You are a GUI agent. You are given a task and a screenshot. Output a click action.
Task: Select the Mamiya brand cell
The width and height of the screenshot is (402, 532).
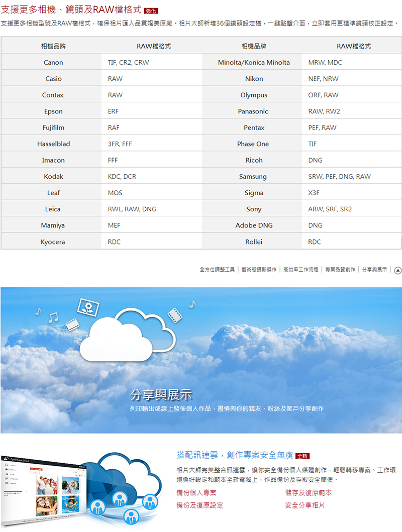pos(51,225)
